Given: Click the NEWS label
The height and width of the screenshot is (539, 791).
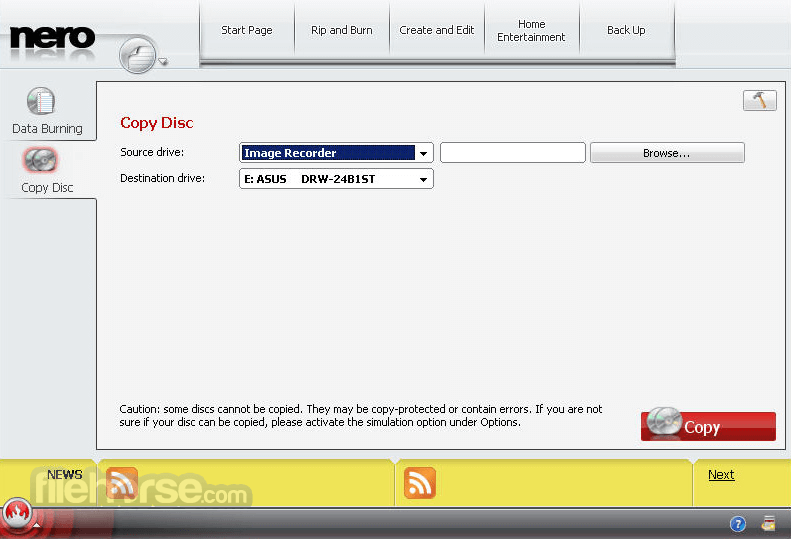Looking at the screenshot, I should [65, 474].
